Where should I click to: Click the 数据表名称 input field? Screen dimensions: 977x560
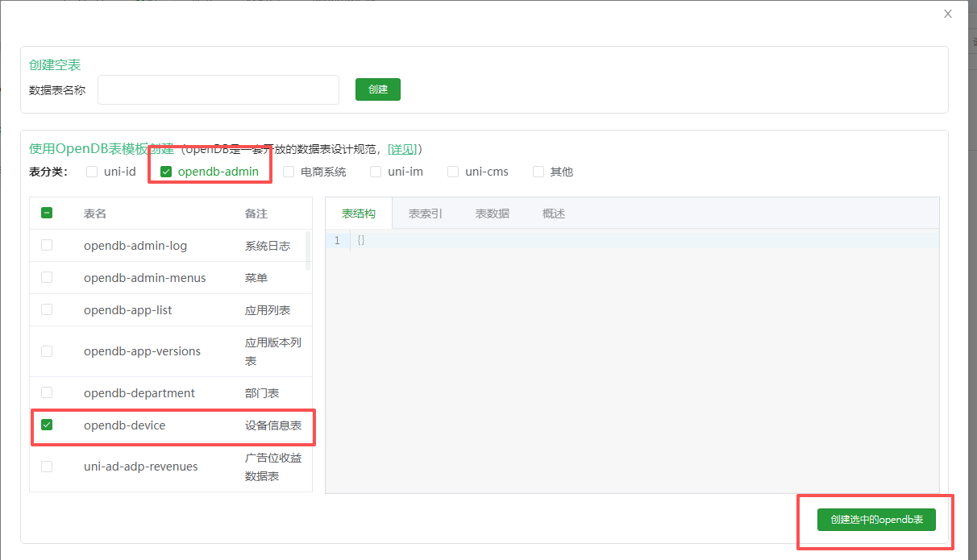218,89
